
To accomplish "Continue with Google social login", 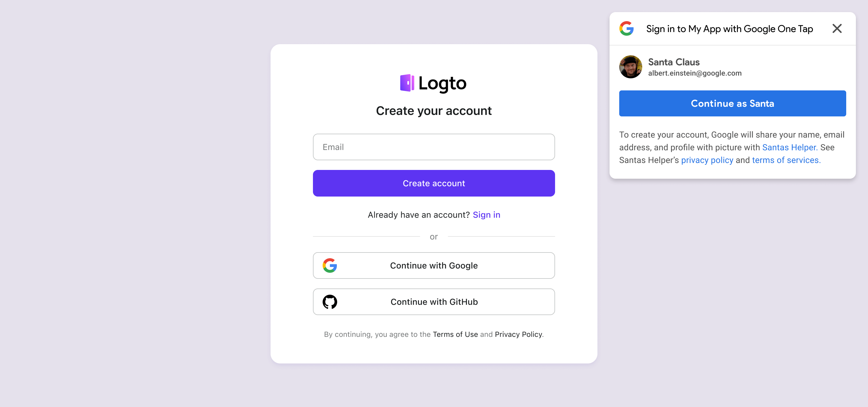I will (434, 265).
